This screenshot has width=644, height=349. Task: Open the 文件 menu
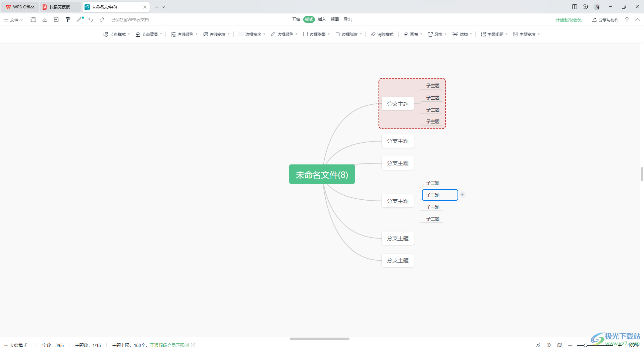(x=14, y=20)
